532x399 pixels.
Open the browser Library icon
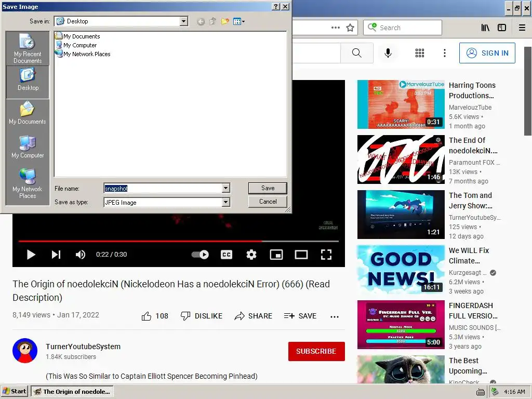[486, 28]
